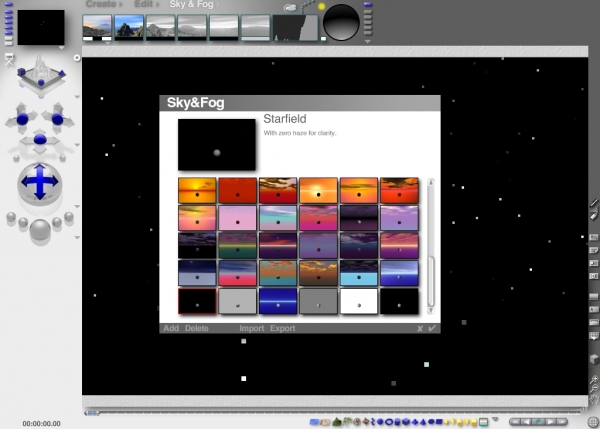Click the timeline scrubber handle
Screen dimensions: 600x429
coord(92,413)
